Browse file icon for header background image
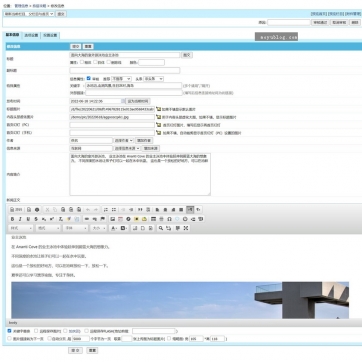This screenshot has height=362, width=362. [158, 117]
